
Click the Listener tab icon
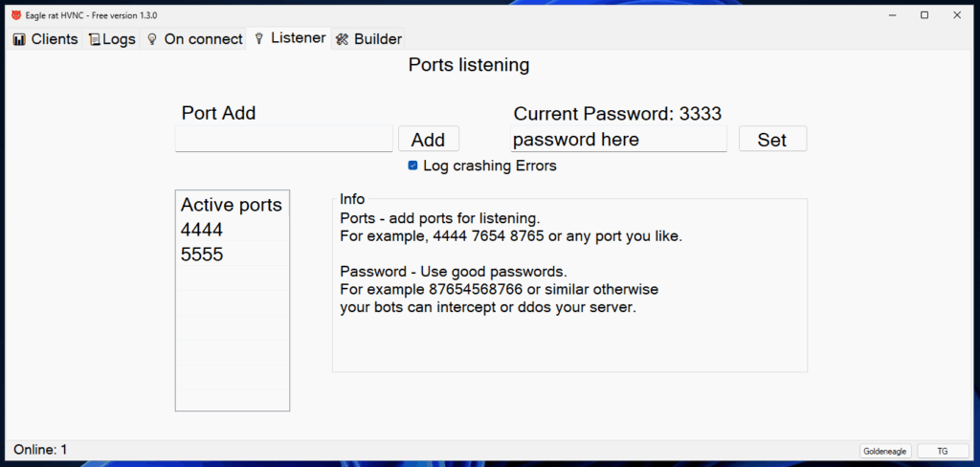(x=258, y=38)
